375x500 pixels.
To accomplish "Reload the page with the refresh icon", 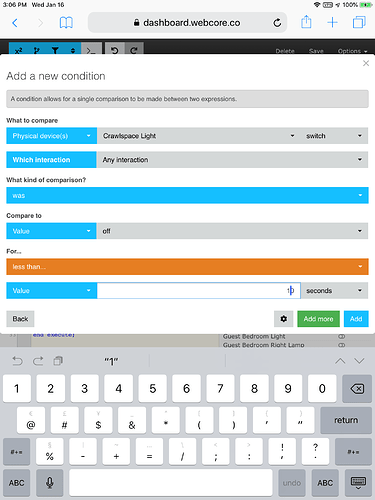I will (277, 23).
